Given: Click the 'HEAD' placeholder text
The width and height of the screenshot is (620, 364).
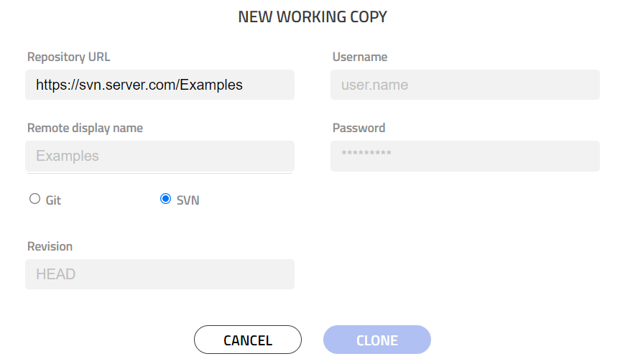Looking at the screenshot, I should tap(56, 274).
